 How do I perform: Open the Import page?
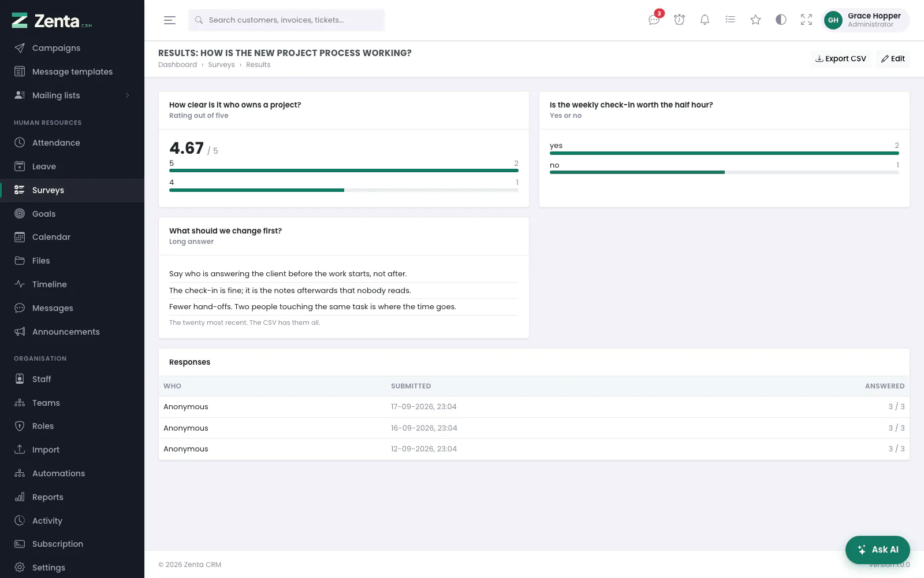(72, 450)
